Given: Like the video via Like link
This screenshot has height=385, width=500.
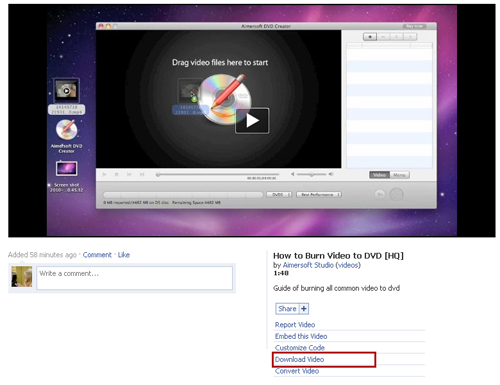Looking at the screenshot, I should pos(124,255).
